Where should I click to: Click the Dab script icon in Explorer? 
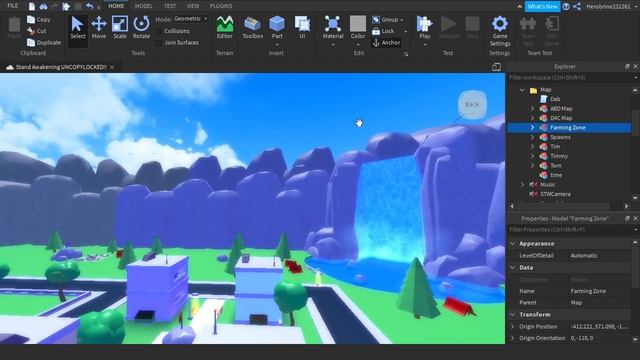[544, 99]
